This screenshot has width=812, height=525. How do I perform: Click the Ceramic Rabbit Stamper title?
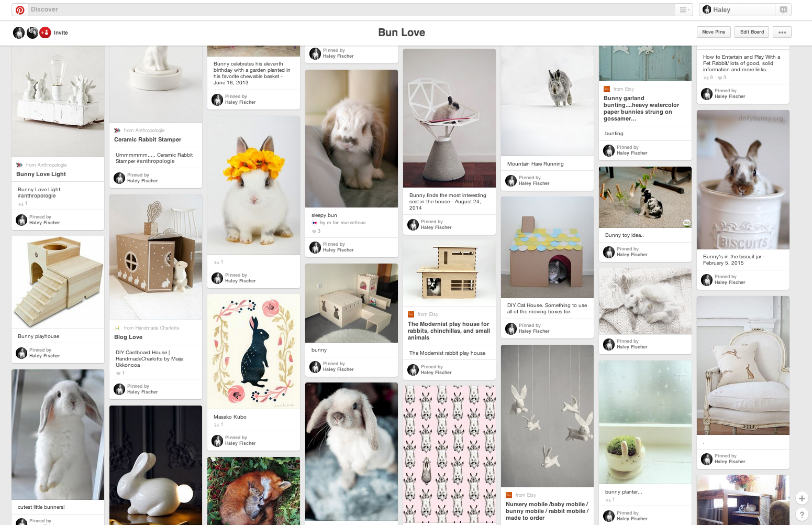pos(148,139)
